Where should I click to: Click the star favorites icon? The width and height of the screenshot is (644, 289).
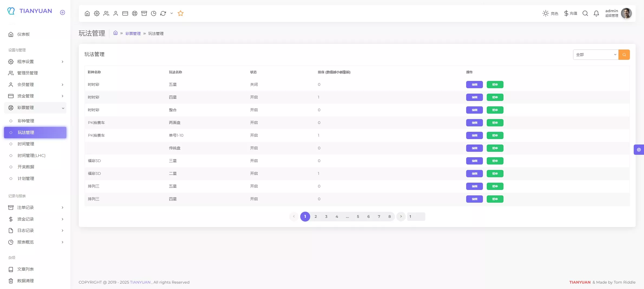pos(181,13)
